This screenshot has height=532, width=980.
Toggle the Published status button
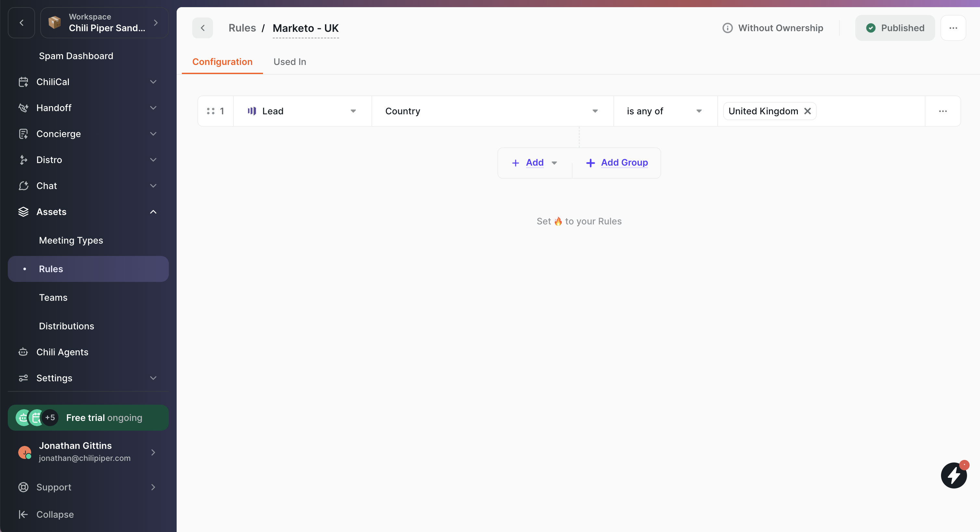pos(895,28)
